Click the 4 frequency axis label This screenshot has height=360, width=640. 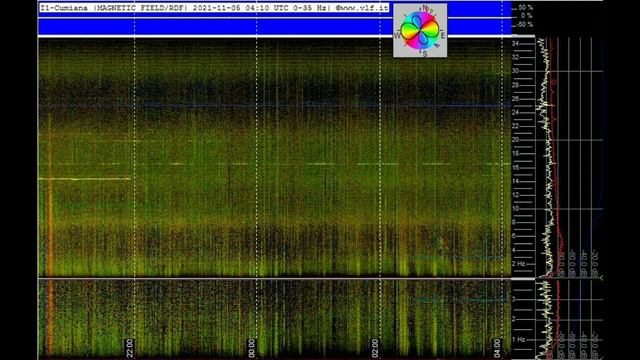coord(514,250)
